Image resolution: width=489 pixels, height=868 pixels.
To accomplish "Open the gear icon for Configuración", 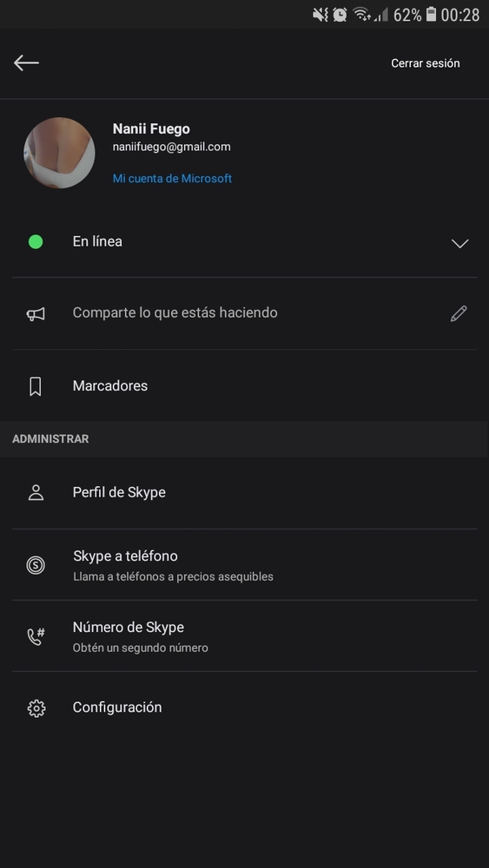I will [x=36, y=708].
